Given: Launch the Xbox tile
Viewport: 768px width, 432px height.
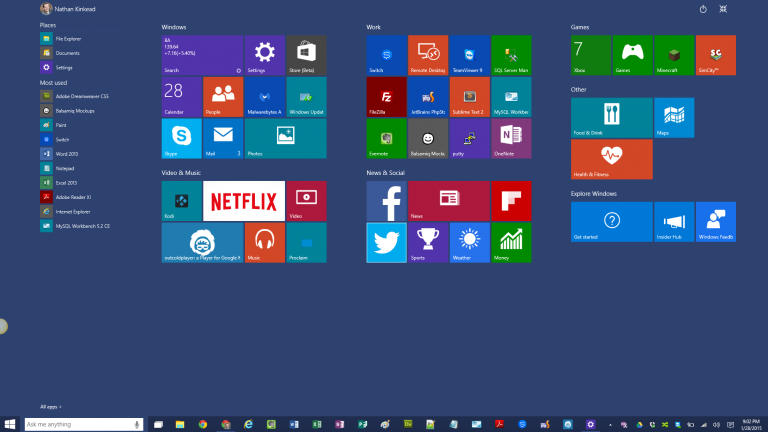Looking at the screenshot, I should (591, 55).
